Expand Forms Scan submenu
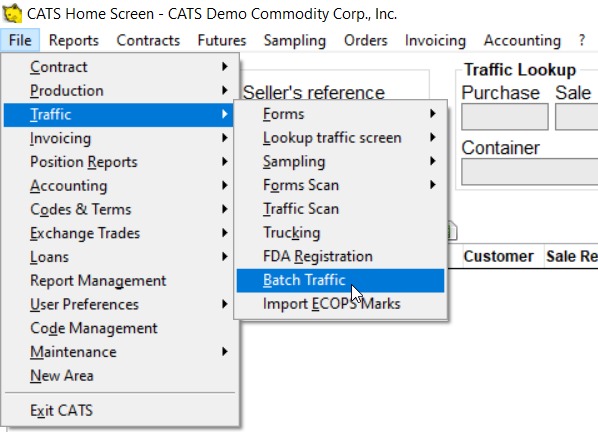This screenshot has width=598, height=432. 341,185
